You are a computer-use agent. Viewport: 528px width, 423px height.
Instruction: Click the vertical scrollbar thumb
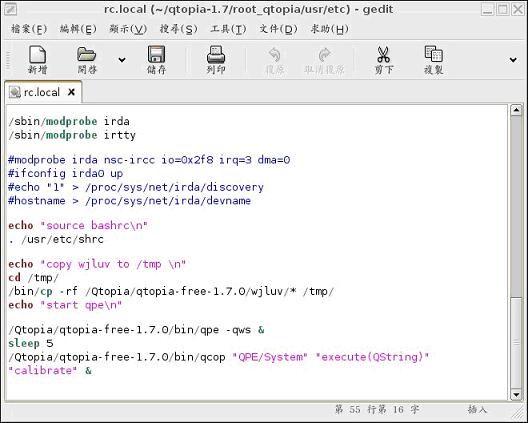click(516, 343)
